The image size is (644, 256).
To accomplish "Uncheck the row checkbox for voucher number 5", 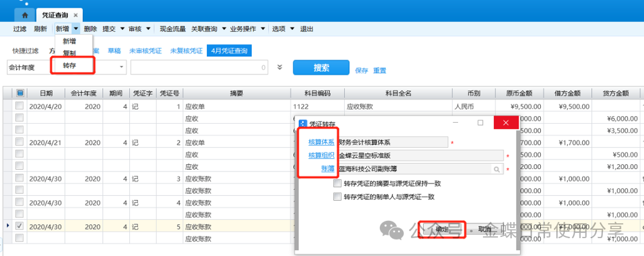I will point(20,226).
